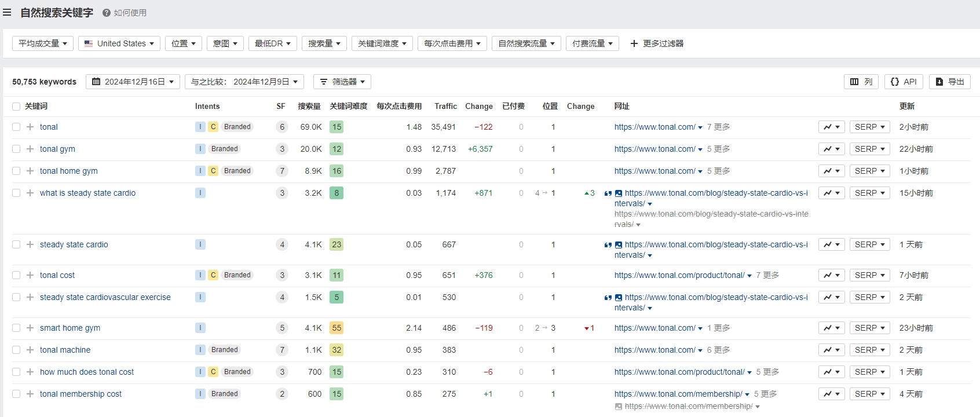Check the 'tonal' keyword checkbox
Viewport: 980px width, 417px height.
(16, 127)
